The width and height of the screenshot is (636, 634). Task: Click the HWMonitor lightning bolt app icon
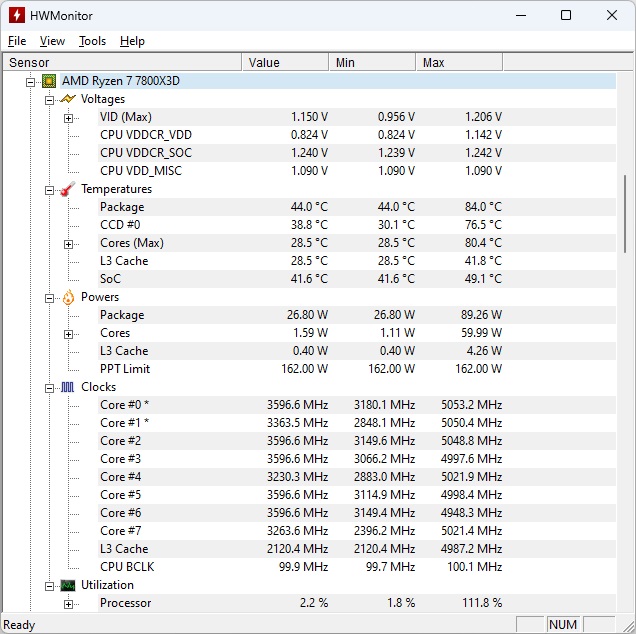click(x=17, y=15)
